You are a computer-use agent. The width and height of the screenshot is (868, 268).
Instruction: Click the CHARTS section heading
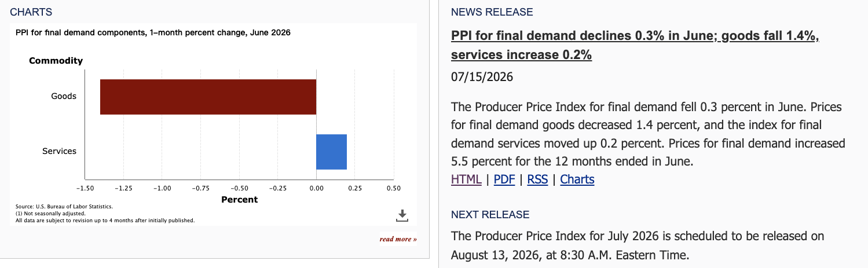tap(31, 12)
